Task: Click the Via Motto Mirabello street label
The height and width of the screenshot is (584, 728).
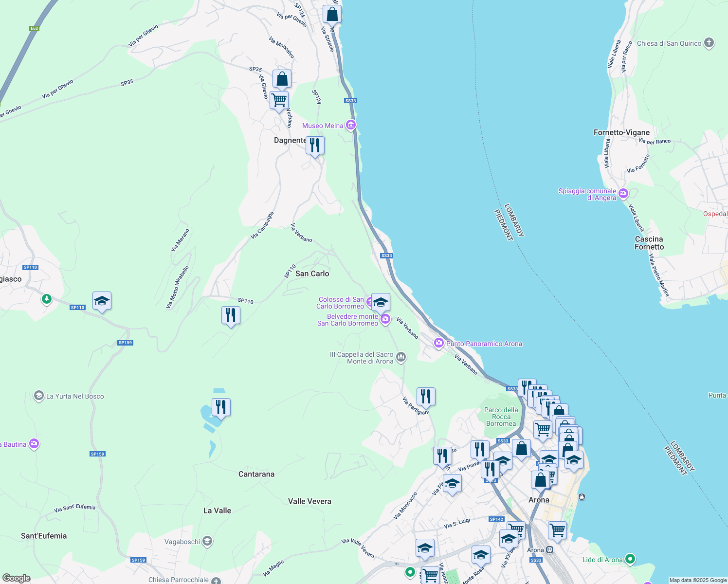Action: (177, 287)
